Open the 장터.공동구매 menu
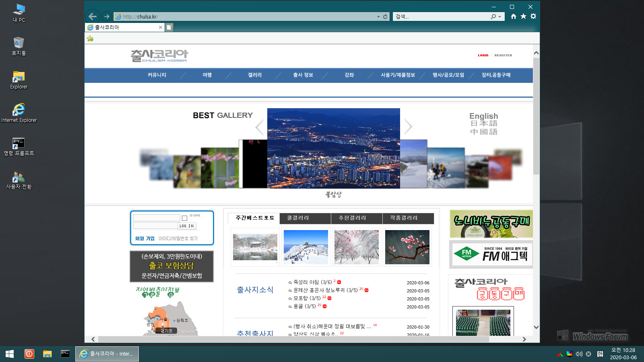This screenshot has height=362, width=644. 496,75
